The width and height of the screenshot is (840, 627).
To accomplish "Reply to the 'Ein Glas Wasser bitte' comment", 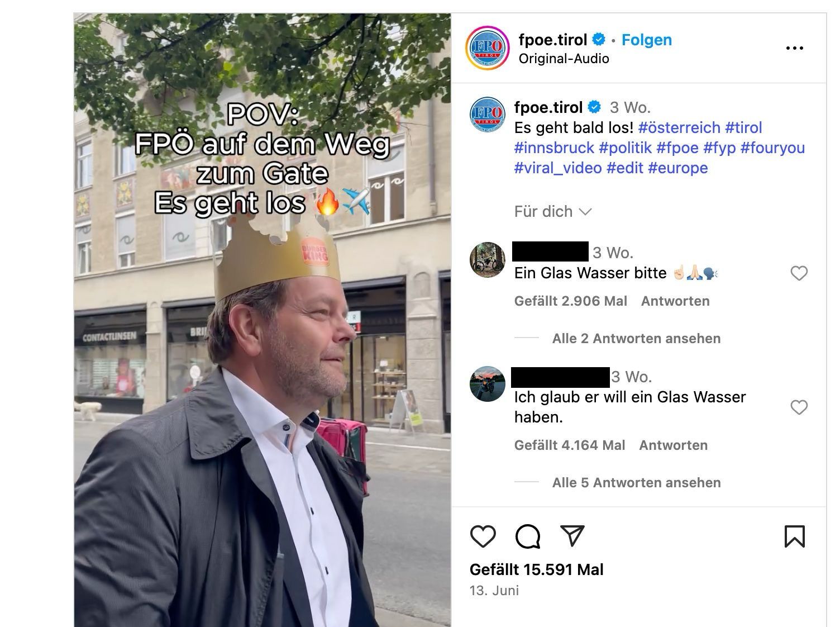I will coord(675,301).
